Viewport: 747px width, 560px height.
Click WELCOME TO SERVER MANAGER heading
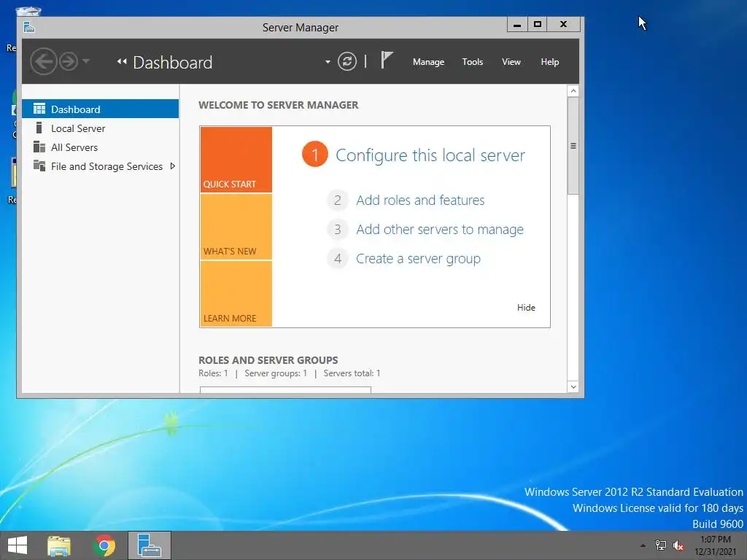click(x=278, y=105)
